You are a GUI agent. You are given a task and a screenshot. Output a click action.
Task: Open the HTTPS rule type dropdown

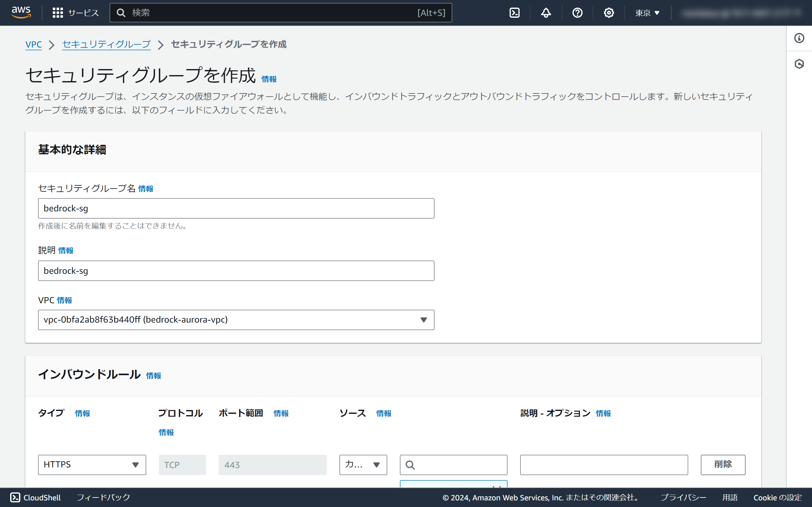(x=92, y=465)
